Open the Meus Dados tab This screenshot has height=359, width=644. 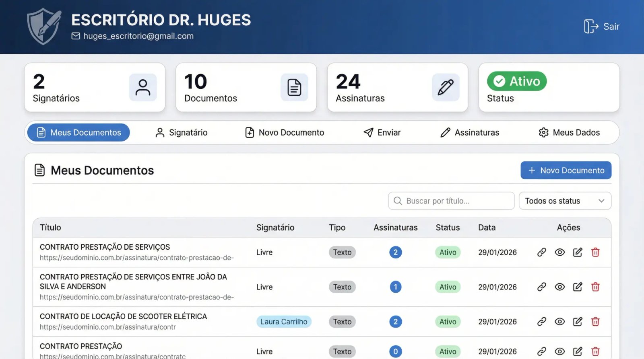click(x=569, y=133)
